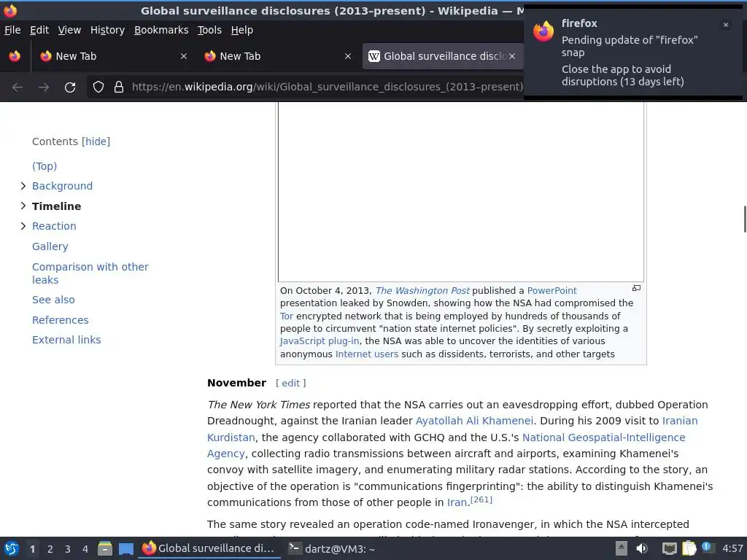Click Firefox icon in window title bar
This screenshot has height=560, width=747.
coord(10,10)
